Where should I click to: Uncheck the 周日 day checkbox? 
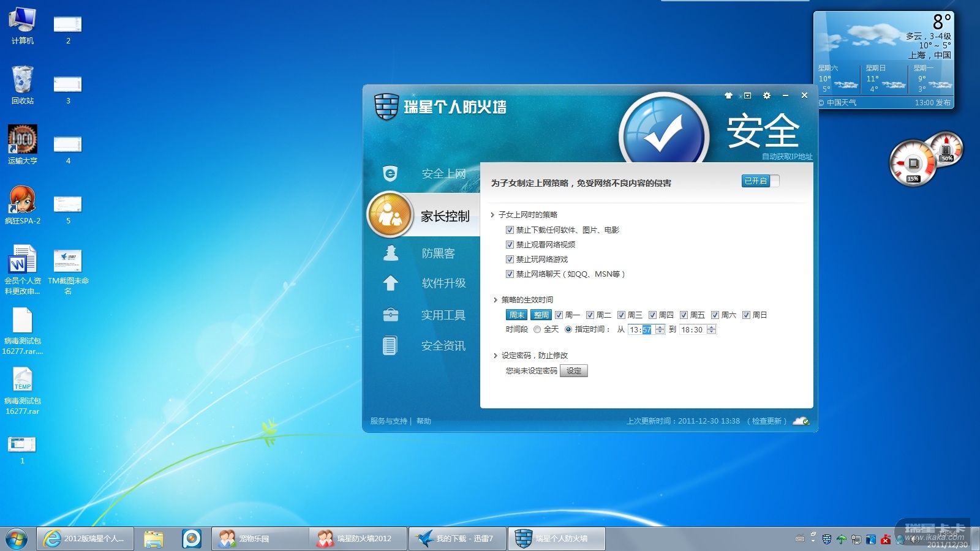click(x=746, y=315)
